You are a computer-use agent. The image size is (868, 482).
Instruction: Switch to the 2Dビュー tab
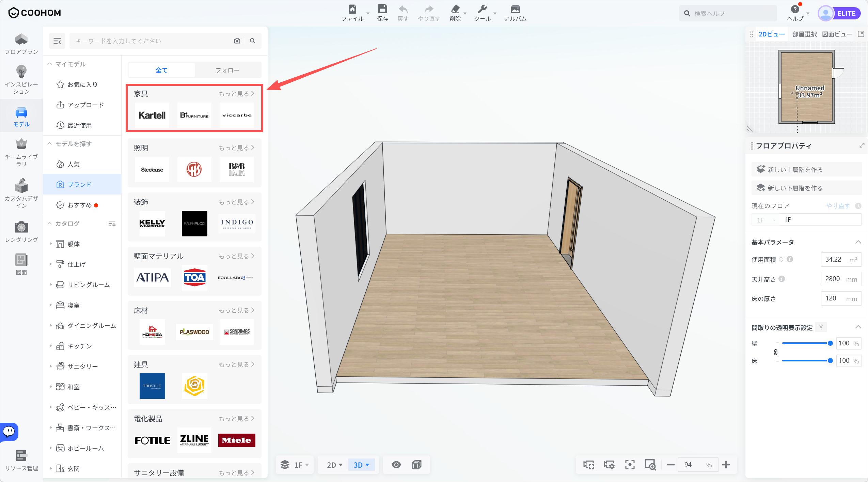pos(772,34)
